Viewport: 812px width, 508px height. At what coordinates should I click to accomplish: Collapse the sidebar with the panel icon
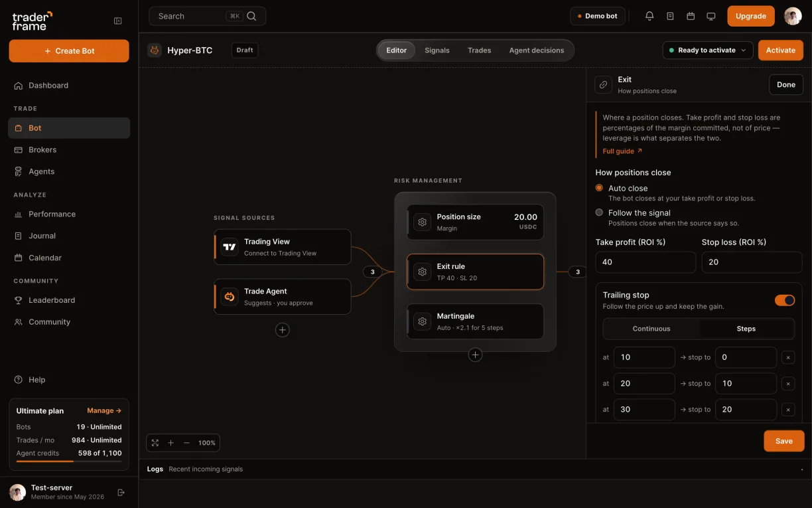coord(118,21)
